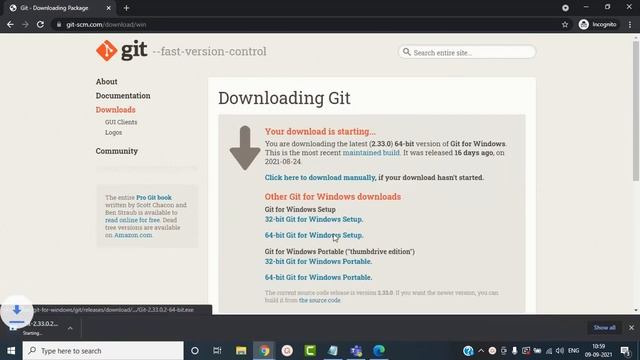Open the clock and date flyout
This screenshot has height=360, width=640.
point(598,351)
